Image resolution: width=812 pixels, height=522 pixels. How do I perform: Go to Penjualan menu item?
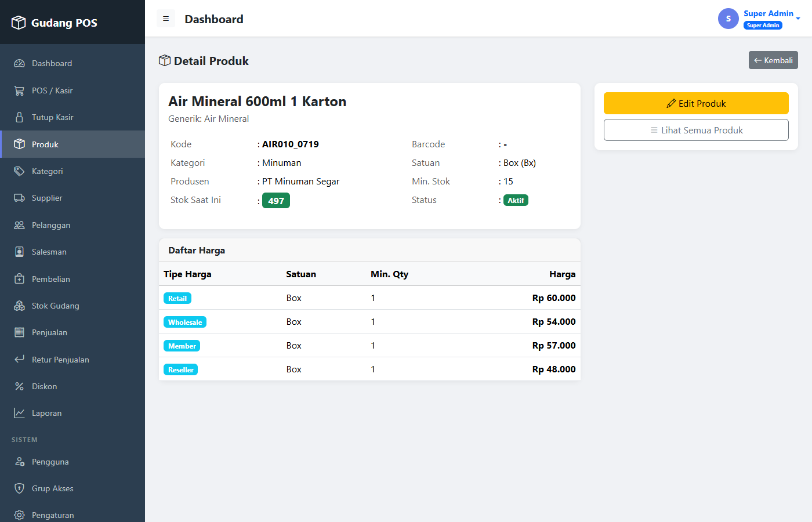point(72,332)
